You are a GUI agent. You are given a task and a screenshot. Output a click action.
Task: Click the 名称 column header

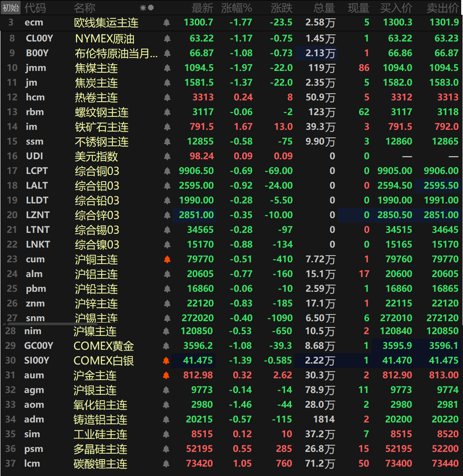pos(85,8)
